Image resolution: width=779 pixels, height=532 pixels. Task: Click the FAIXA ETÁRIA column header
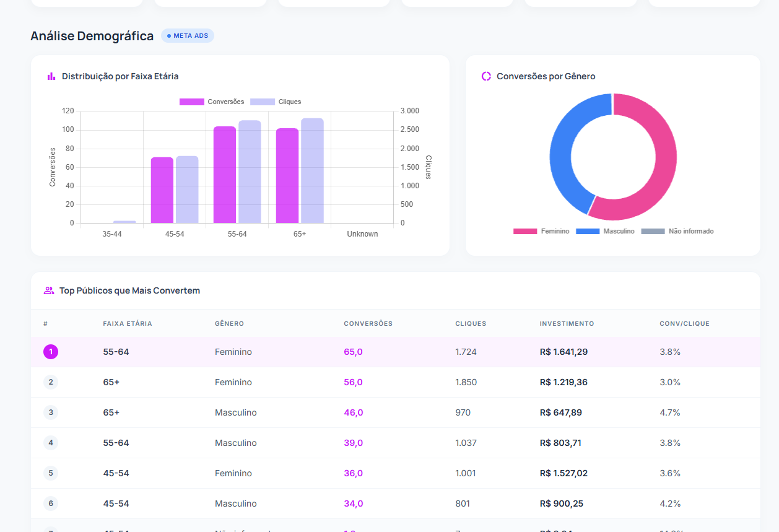coord(128,323)
